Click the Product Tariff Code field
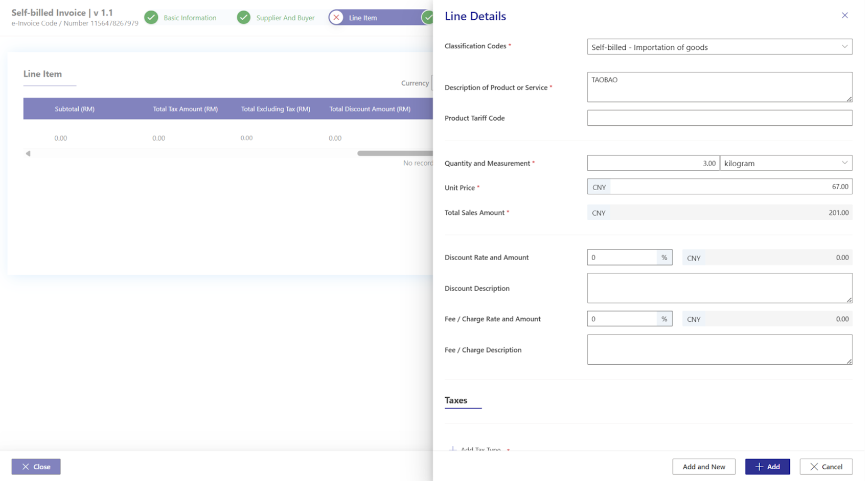868x481 pixels. pyautogui.click(x=719, y=118)
